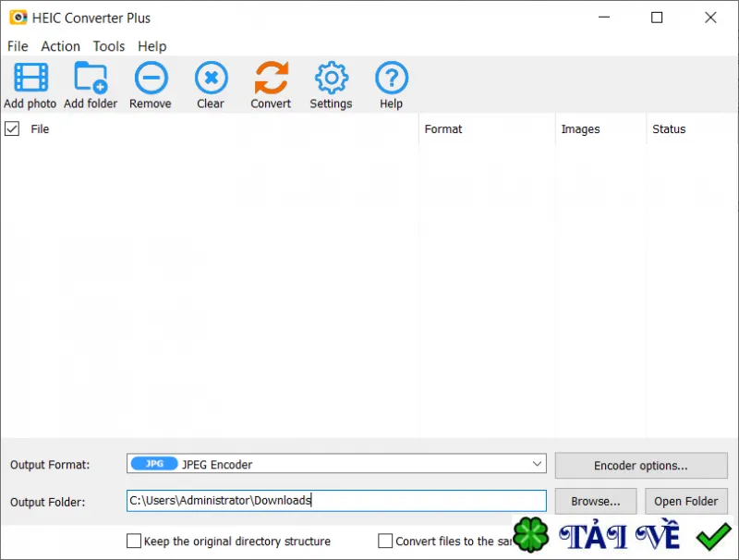Click the Clear toolbar icon
Screen dimensions: 739x560
[x=212, y=78]
